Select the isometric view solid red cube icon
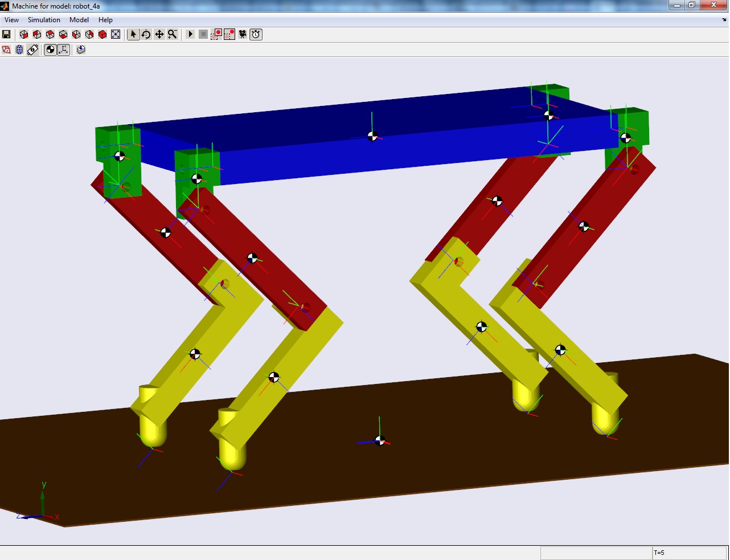Screen dimensions: 730x560 click(102, 34)
